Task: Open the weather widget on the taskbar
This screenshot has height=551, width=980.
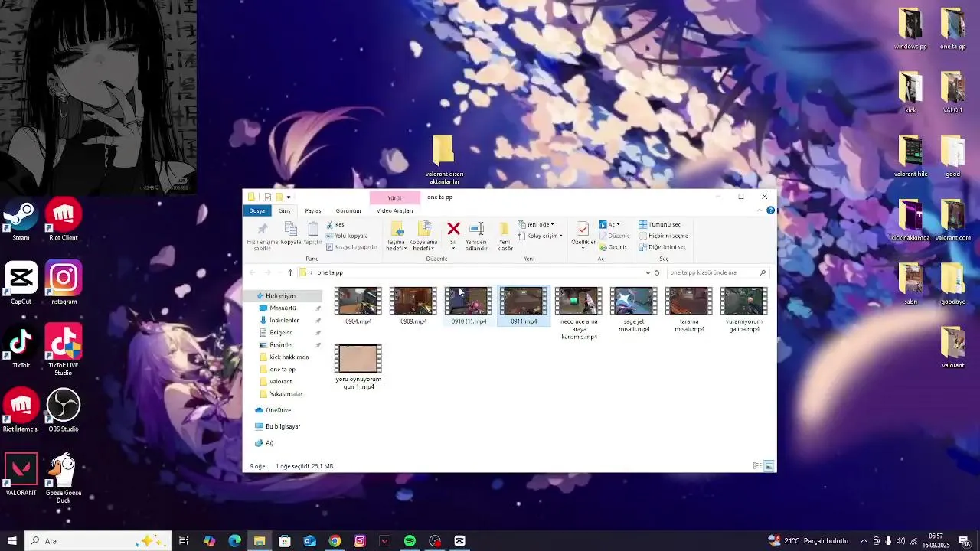Action: (x=808, y=541)
